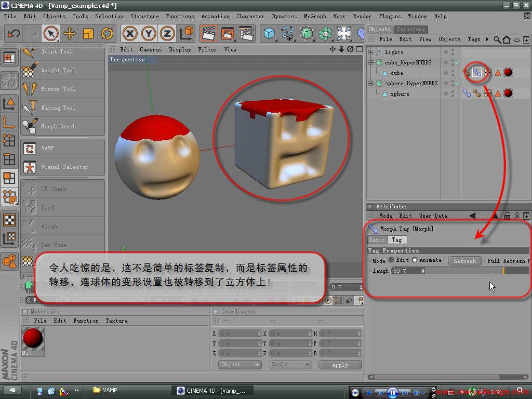Click media player pause button in taskbar
The image size is (532, 399).
pos(393,393)
